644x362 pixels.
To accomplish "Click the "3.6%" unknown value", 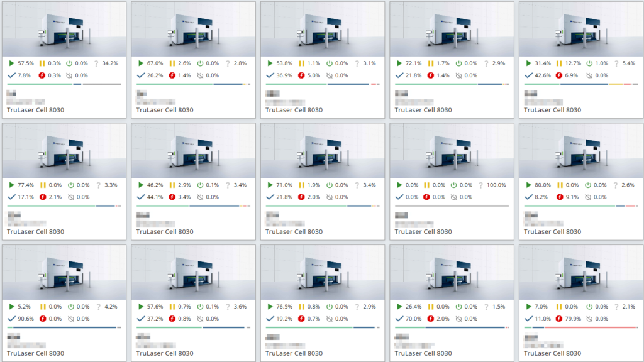I will point(240,307).
